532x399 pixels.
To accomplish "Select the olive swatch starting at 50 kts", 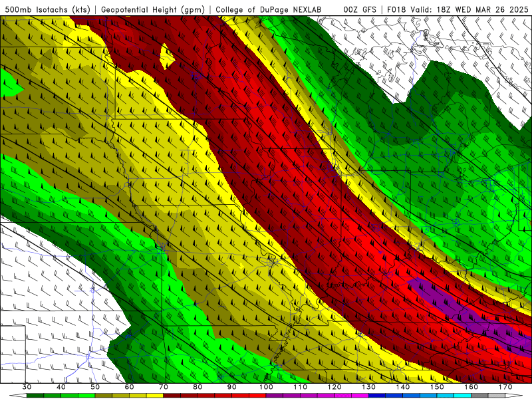I will click(104, 396).
